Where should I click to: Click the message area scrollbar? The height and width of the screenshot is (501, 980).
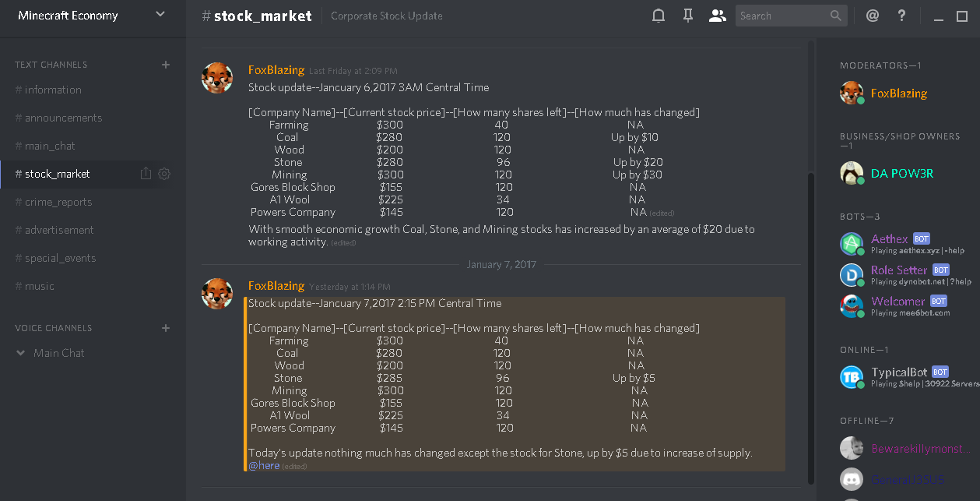(x=810, y=327)
